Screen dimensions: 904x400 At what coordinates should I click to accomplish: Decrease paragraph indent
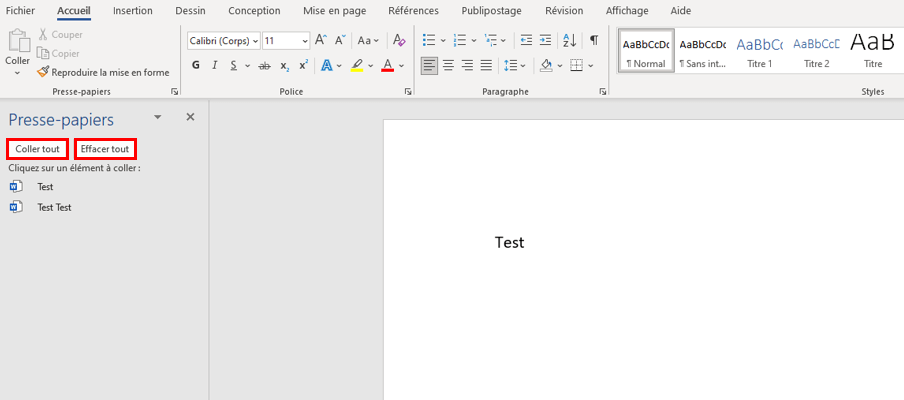click(526, 40)
